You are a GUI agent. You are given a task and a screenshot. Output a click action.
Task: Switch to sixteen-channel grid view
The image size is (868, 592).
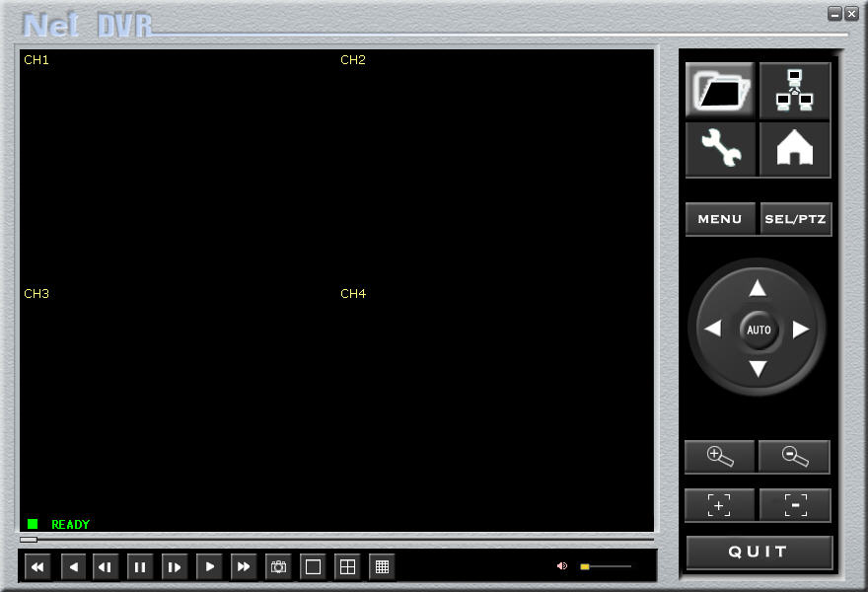click(382, 567)
